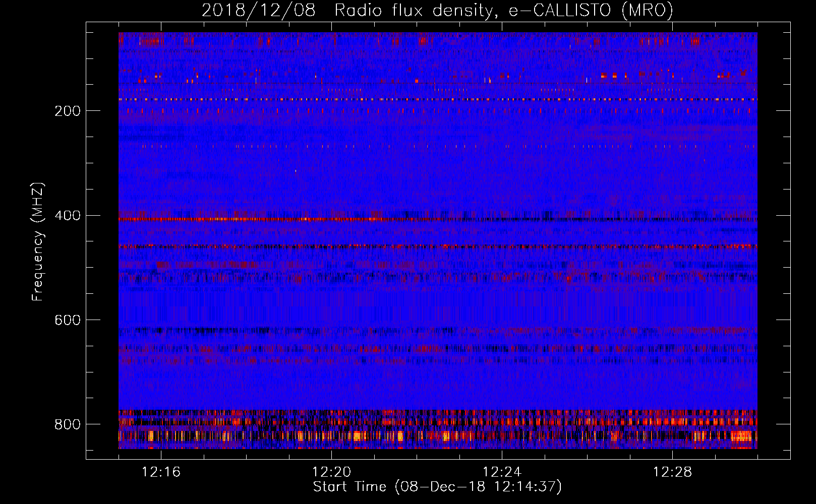Click the "Frequency (MHZ)" axis label
The image size is (816, 504).
[38, 241]
